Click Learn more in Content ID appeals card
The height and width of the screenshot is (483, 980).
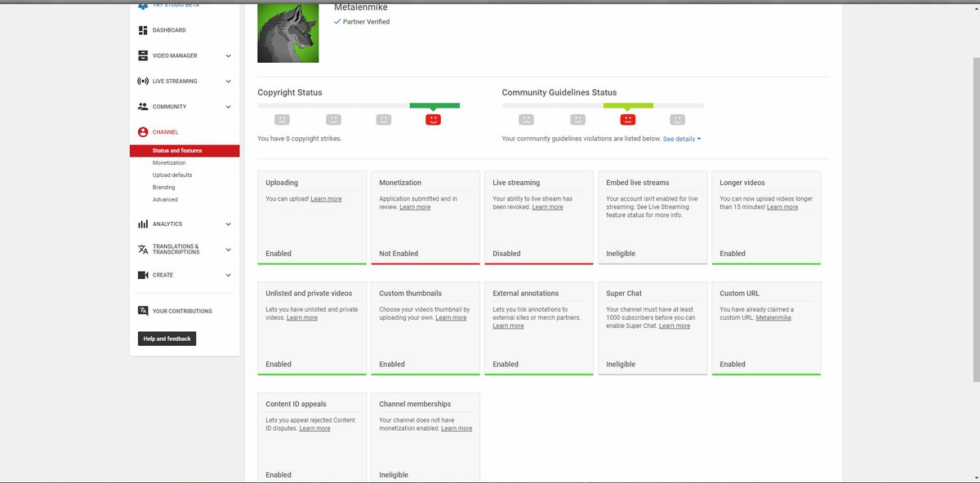coord(314,428)
